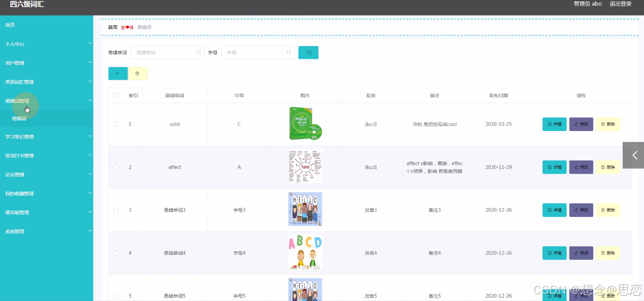Tick the checkbox for row 易错单词4
644x301 pixels.
point(117,253)
